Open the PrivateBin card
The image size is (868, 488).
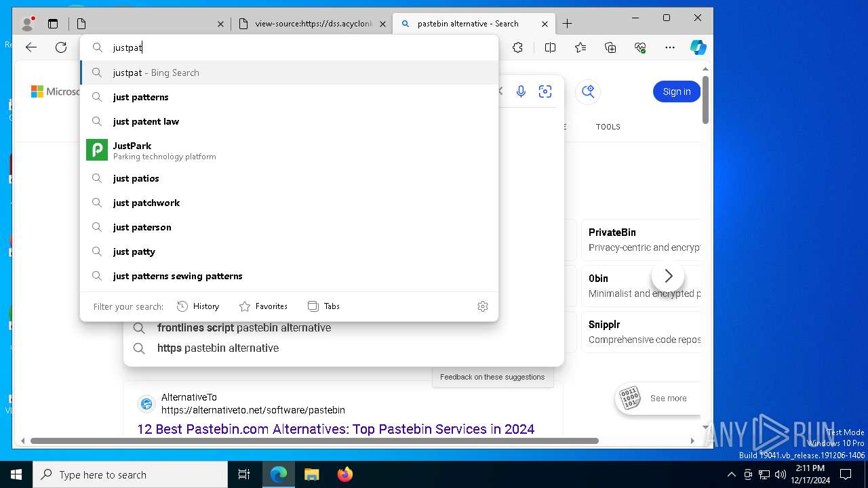click(x=641, y=239)
